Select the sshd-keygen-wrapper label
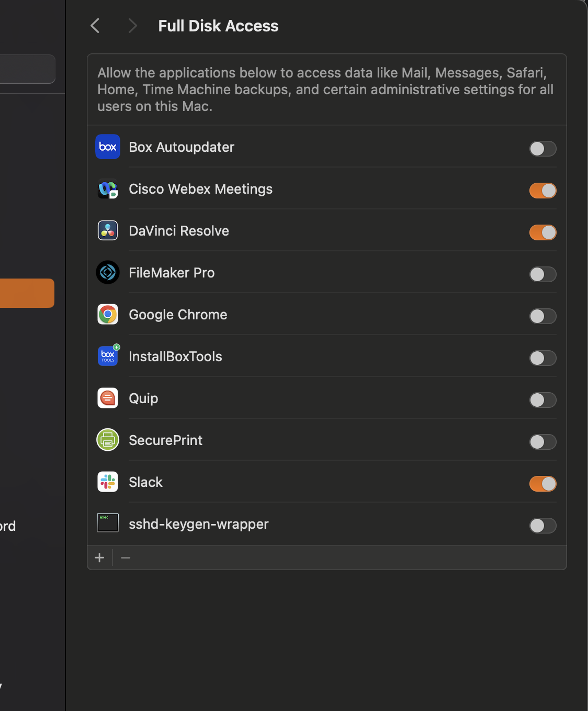Viewport: 588px width, 711px height. click(199, 524)
